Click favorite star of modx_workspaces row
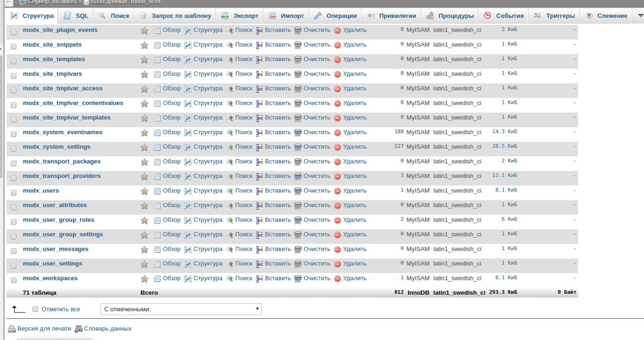 [x=144, y=279]
